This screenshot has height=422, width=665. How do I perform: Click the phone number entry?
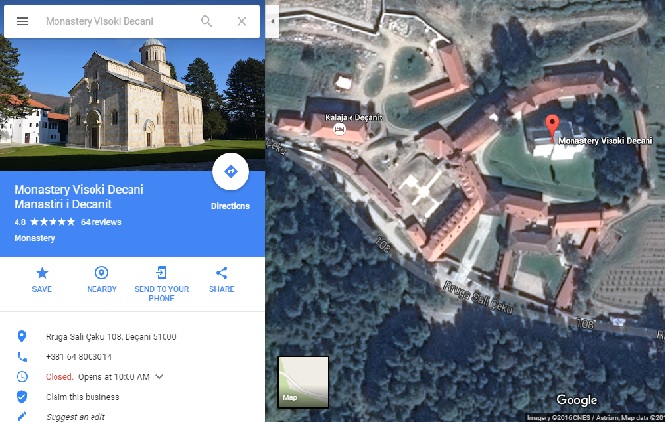pos(79,357)
